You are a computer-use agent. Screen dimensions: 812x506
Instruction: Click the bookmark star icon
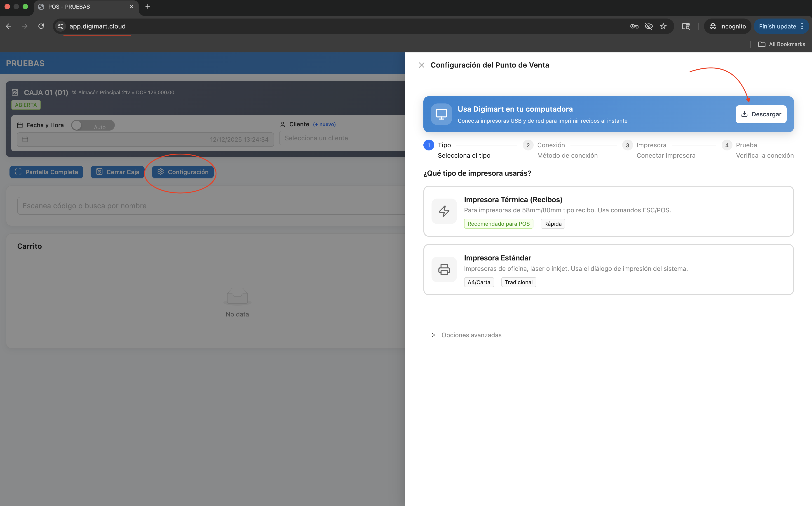coord(663,26)
